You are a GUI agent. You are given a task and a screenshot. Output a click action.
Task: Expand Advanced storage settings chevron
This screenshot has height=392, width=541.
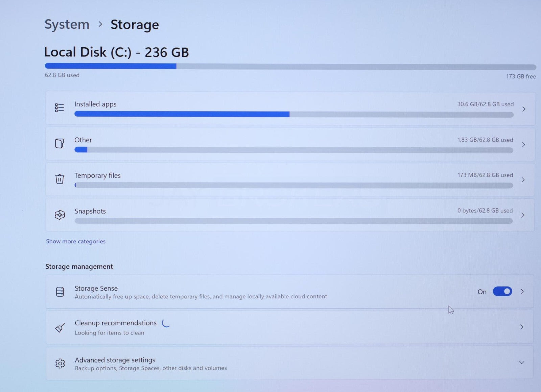521,363
